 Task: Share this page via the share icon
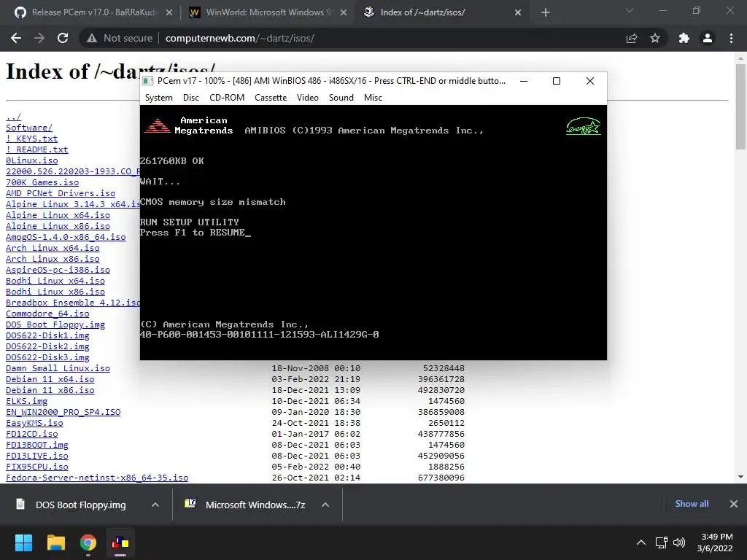(x=632, y=38)
